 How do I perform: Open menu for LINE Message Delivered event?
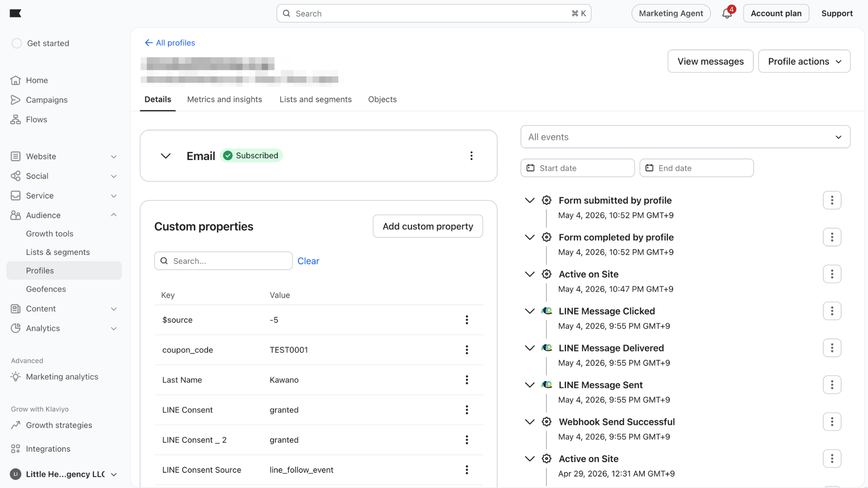tap(832, 348)
